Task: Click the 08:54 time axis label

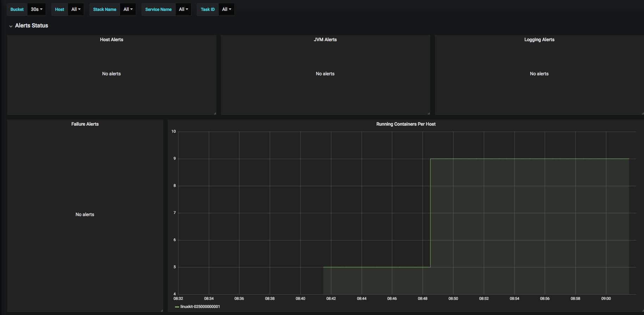Action: pos(514,299)
